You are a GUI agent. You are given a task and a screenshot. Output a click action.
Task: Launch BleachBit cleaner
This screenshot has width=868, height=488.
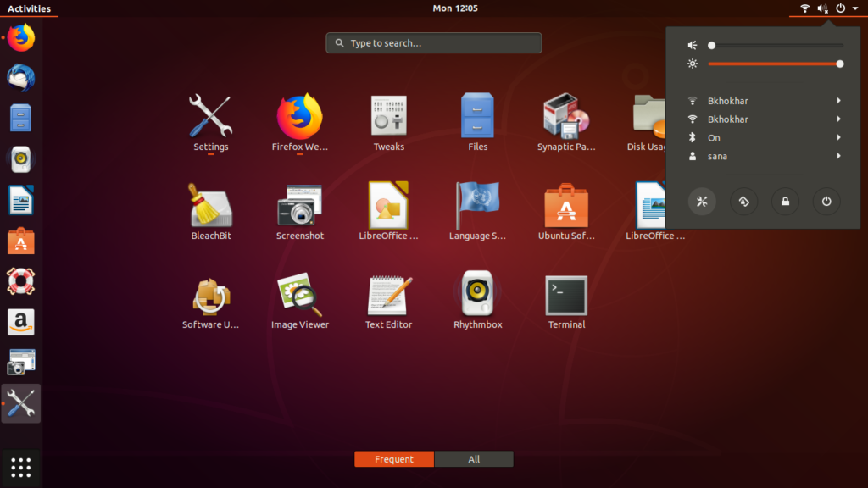[x=210, y=204]
